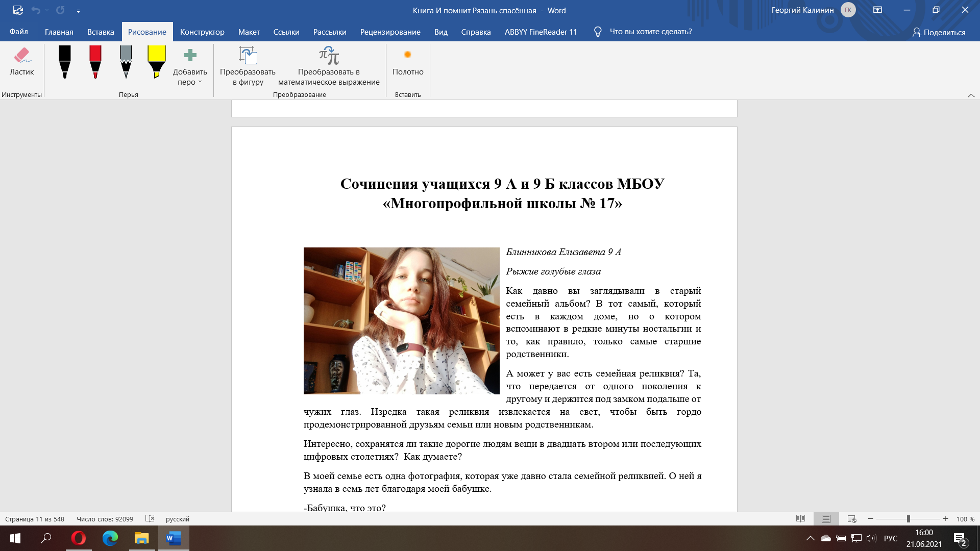Open the notifications action center
This screenshot has height=551, width=980.
tap(960, 538)
